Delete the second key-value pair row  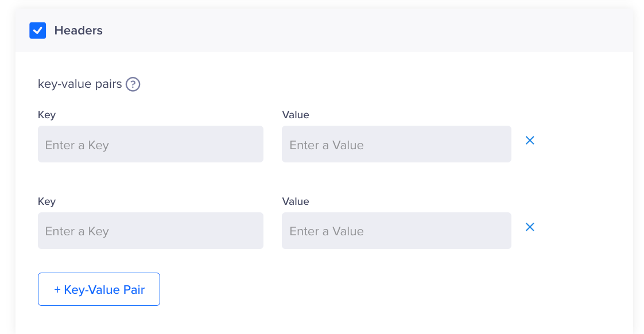click(x=530, y=227)
